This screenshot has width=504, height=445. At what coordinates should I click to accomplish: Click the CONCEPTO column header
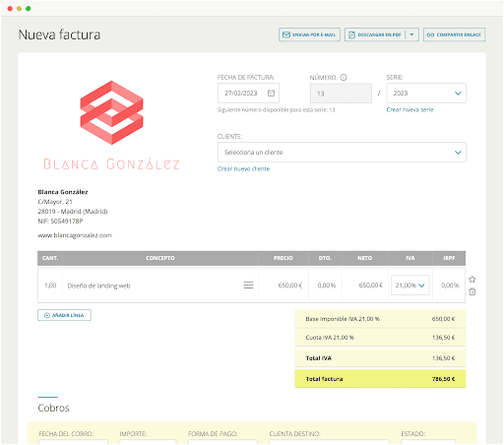160,258
